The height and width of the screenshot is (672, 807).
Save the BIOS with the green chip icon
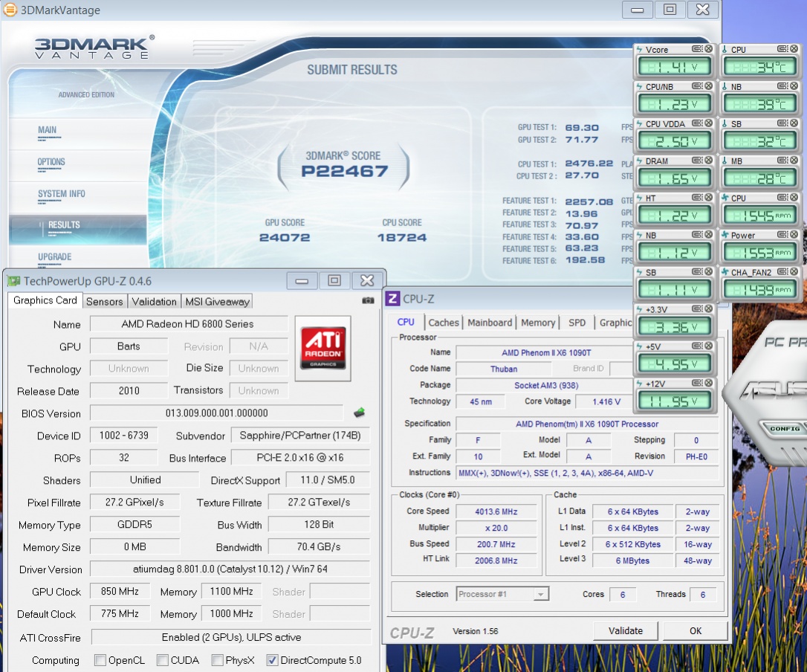coord(359,413)
